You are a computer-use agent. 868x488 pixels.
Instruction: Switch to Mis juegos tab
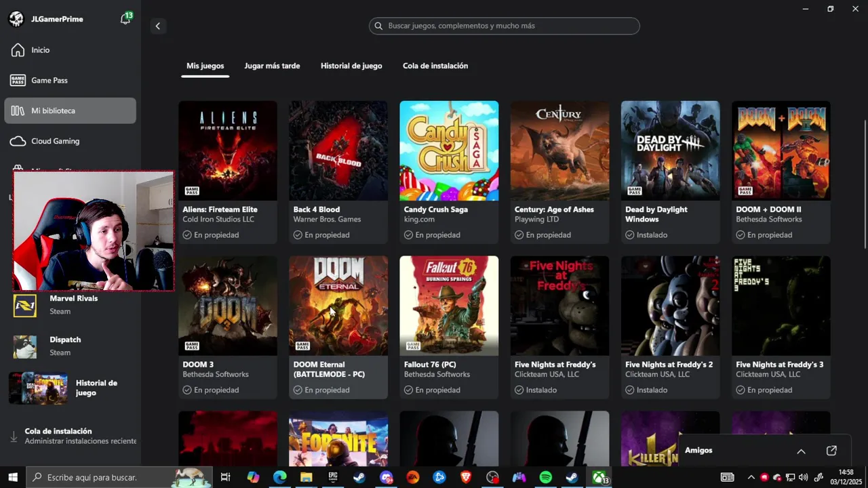point(205,66)
